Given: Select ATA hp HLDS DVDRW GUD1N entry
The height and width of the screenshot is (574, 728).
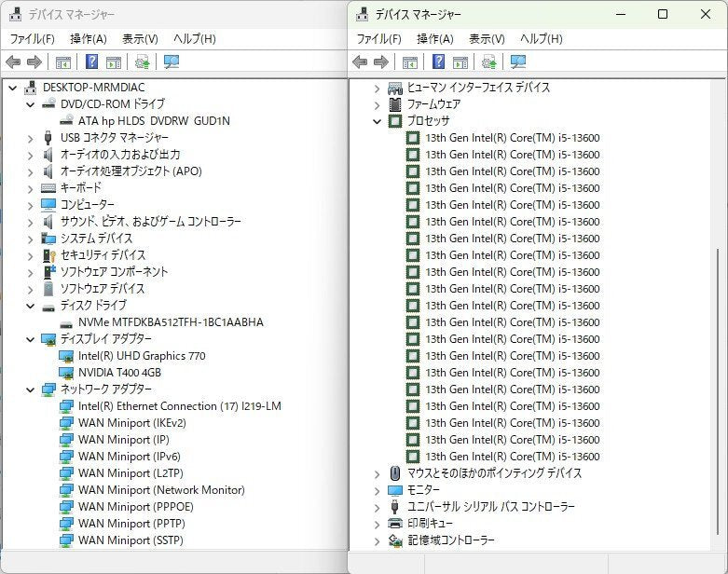Looking at the screenshot, I should (x=154, y=120).
